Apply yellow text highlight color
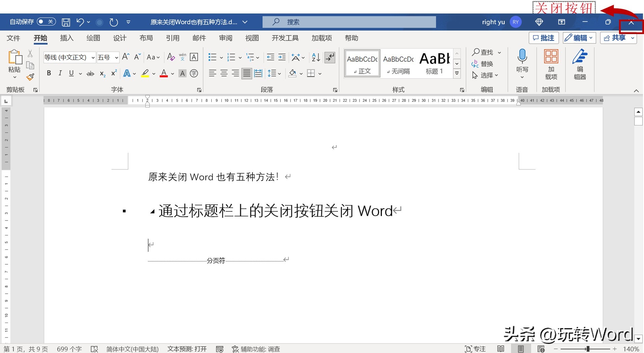The image size is (644, 353). click(x=145, y=73)
